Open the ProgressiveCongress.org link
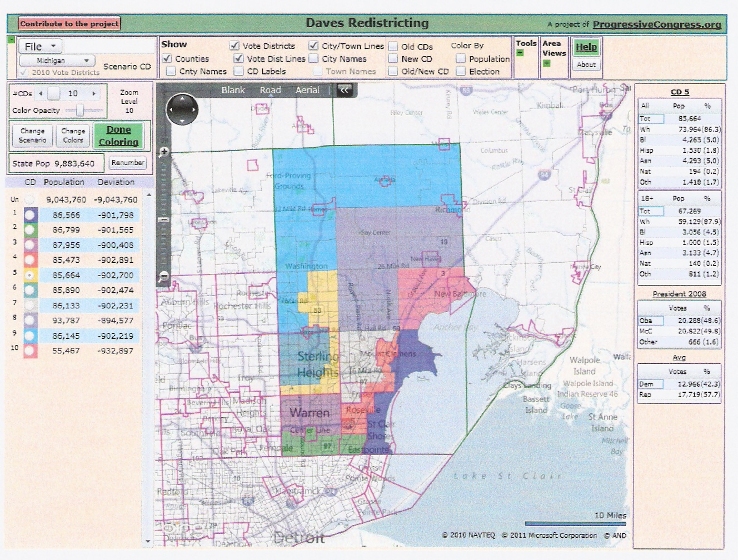The image size is (738, 560). 656,24
